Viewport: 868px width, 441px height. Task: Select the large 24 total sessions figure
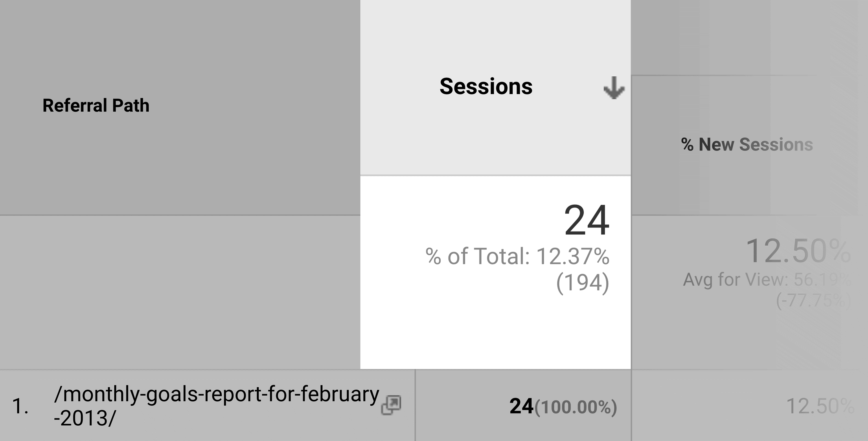(x=587, y=221)
